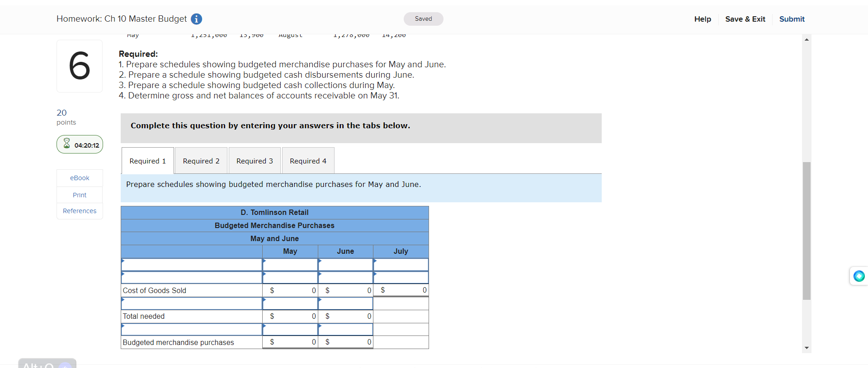
Task: Click the question number 6 box
Action: click(x=80, y=66)
